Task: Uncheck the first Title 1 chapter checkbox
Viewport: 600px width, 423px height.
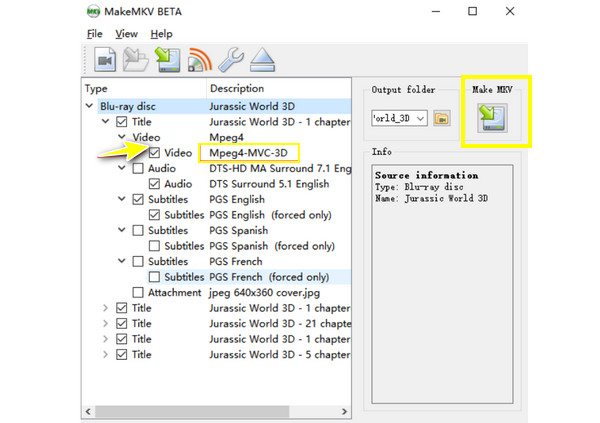Action: coord(122,122)
